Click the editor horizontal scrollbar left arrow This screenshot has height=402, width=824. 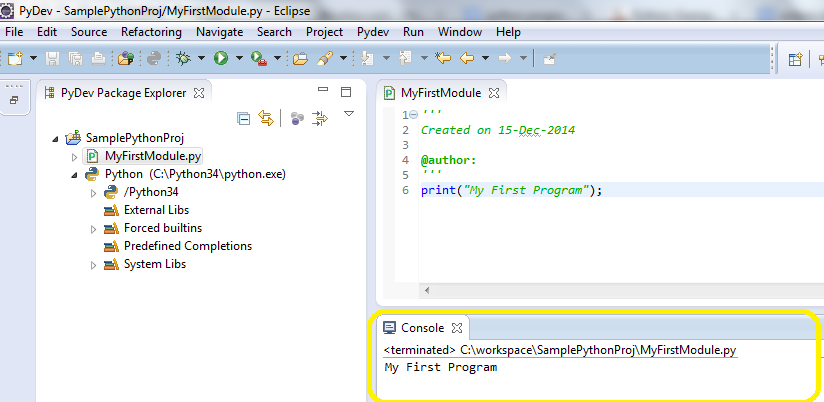pyautogui.click(x=426, y=290)
